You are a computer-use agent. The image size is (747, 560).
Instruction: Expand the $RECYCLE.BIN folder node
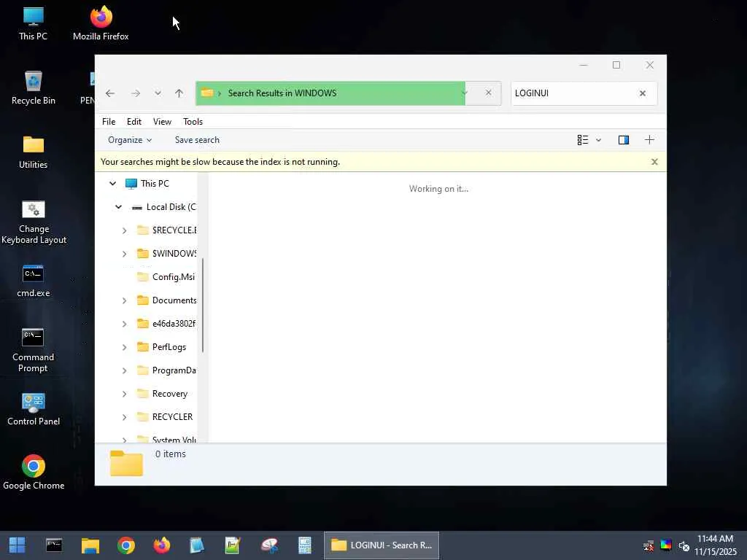click(x=124, y=230)
